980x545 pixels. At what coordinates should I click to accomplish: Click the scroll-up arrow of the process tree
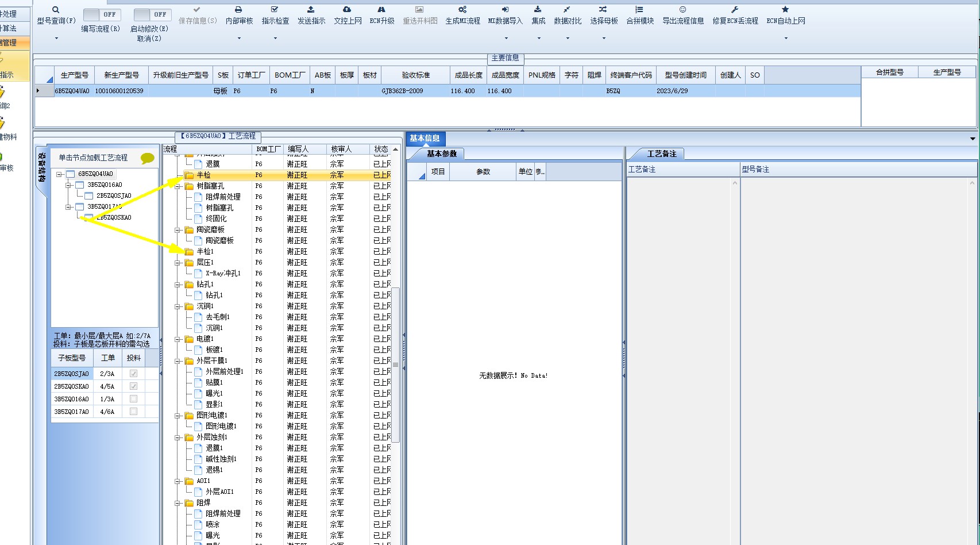[395, 149]
